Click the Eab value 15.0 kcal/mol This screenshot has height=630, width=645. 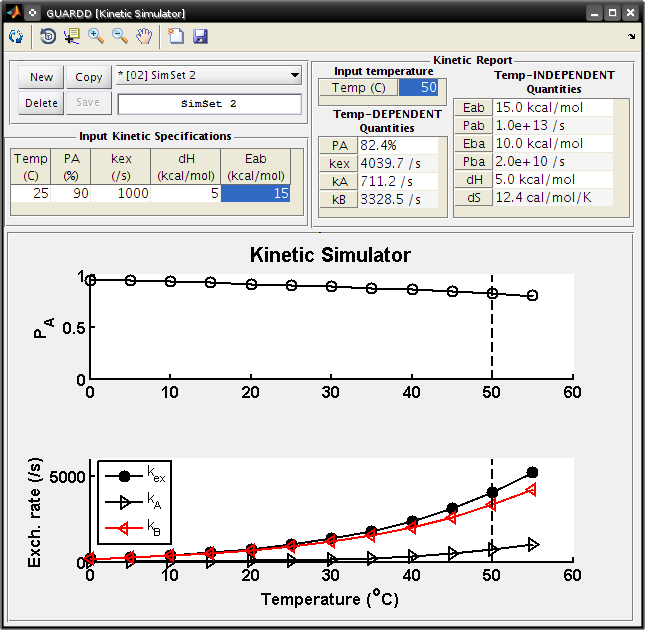[x=553, y=107]
